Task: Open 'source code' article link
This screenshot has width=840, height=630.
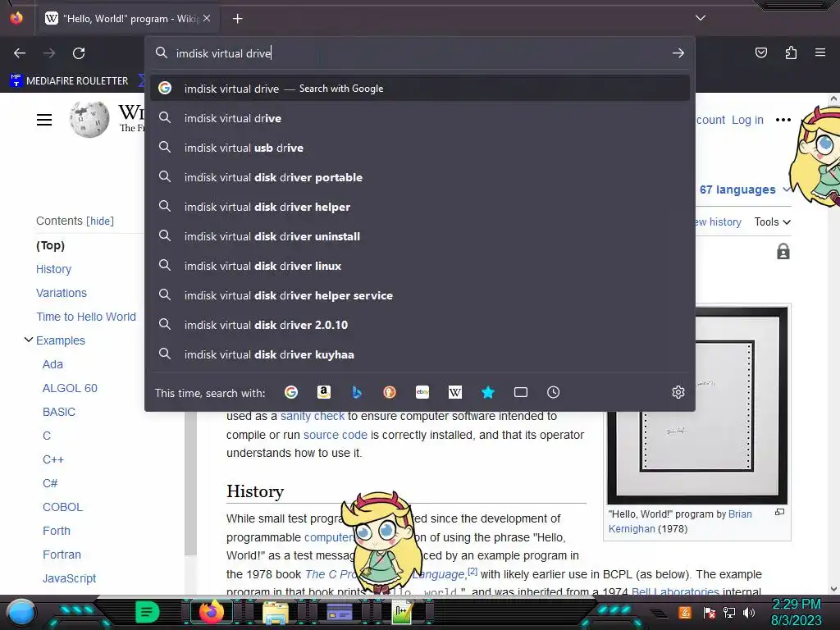Action: (x=336, y=435)
